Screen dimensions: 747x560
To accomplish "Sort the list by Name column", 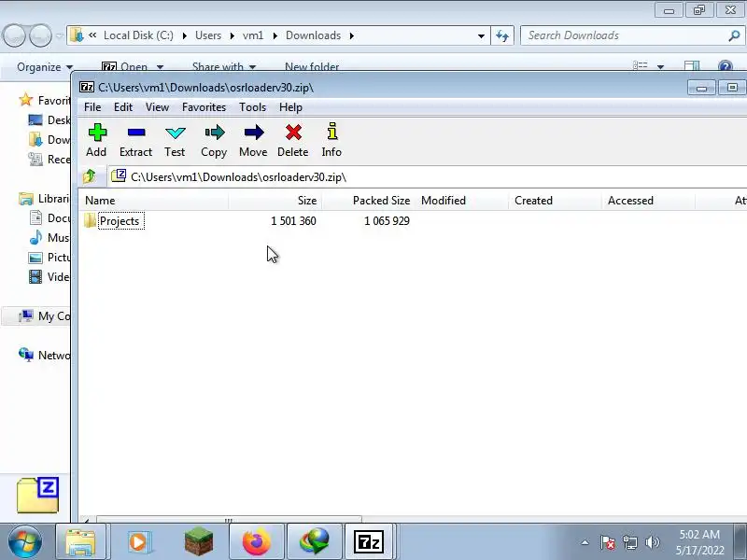I will 153,201.
